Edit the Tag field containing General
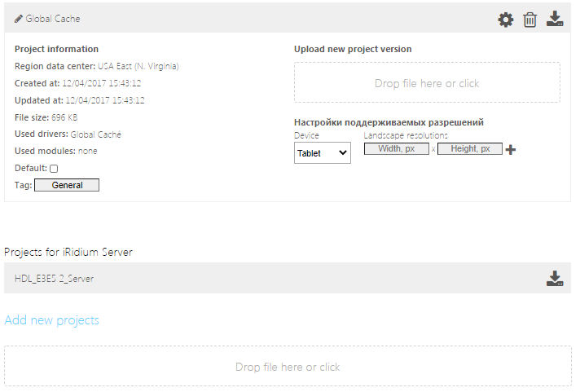 click(x=67, y=185)
